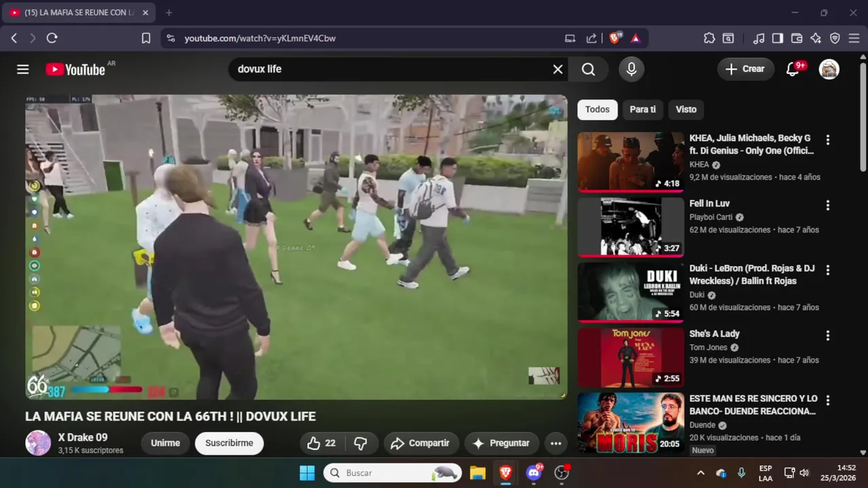Open options for the Fell In Luv video
Image resolution: width=868 pixels, height=488 pixels.
coord(827,205)
